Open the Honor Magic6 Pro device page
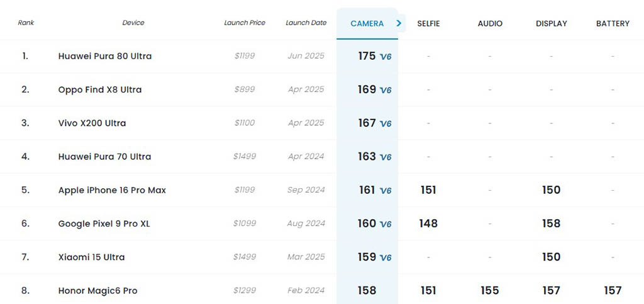The image size is (644, 304). [97, 291]
